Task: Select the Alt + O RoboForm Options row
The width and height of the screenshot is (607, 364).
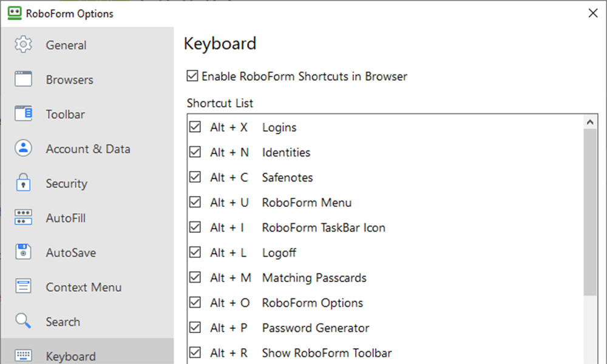Action: coord(385,303)
